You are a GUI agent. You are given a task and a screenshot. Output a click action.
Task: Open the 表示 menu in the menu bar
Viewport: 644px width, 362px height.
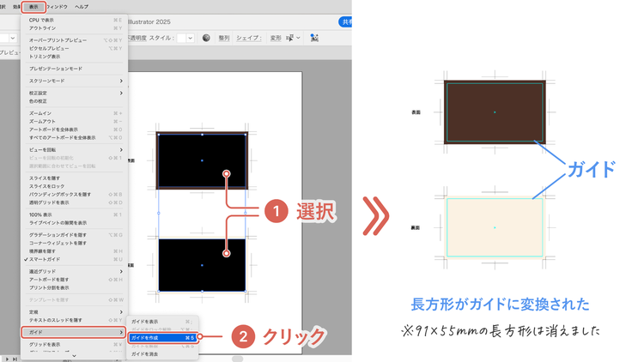pos(33,7)
